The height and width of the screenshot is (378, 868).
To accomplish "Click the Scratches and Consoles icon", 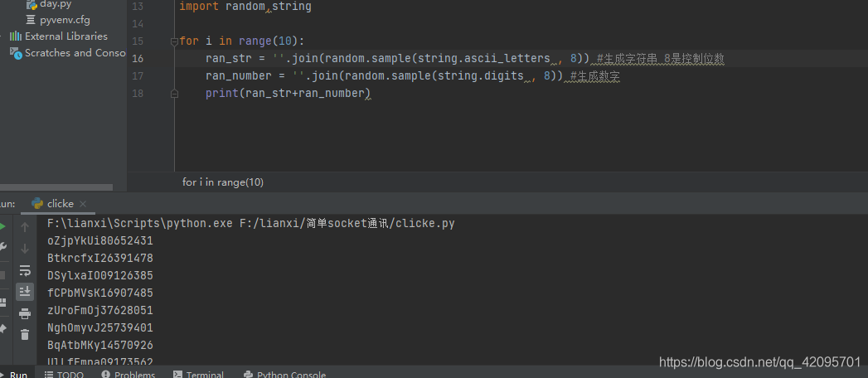I will [x=16, y=53].
